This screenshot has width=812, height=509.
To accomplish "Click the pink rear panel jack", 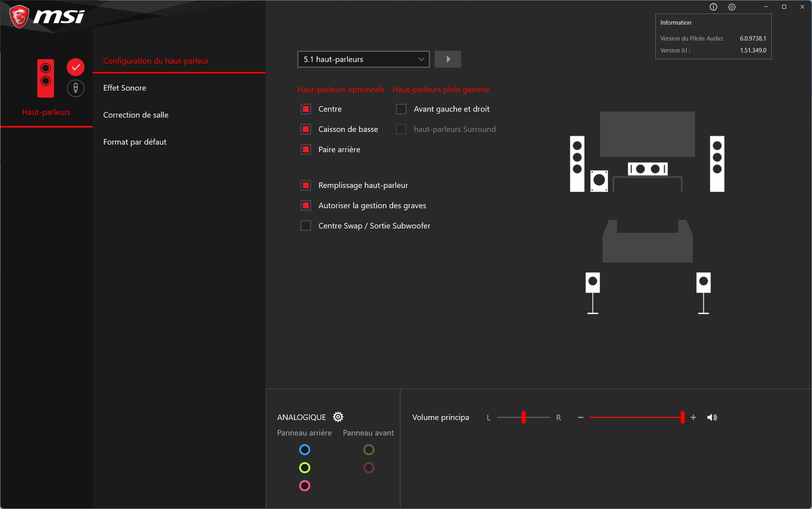I will [x=305, y=486].
